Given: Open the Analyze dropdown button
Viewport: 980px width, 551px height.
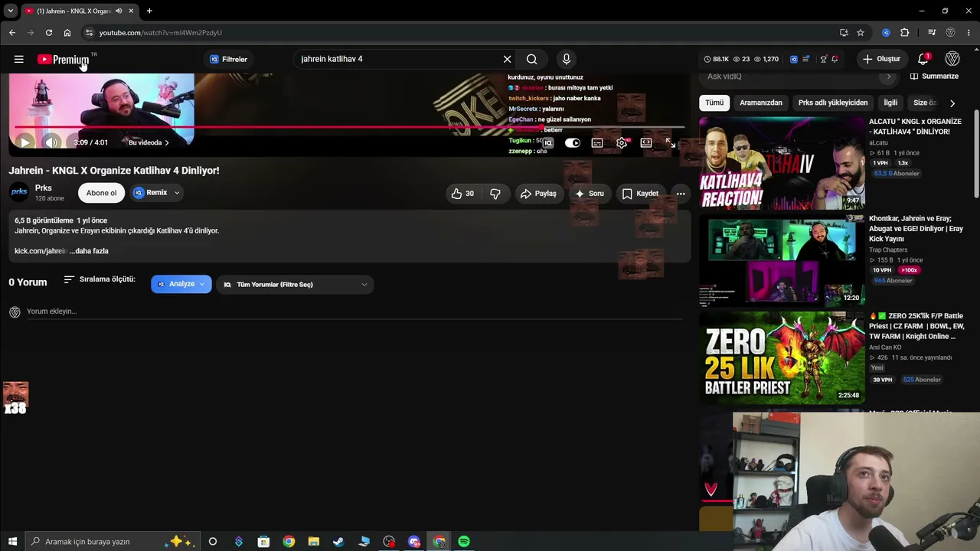Looking at the screenshot, I should tap(181, 284).
